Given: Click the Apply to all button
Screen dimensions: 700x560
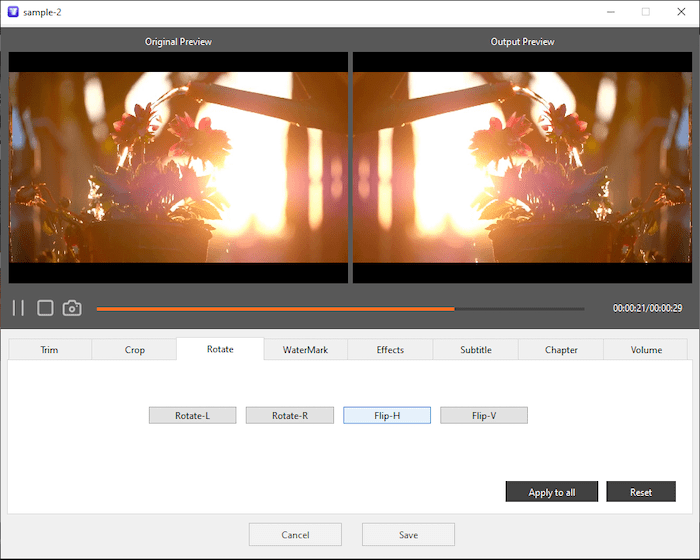Looking at the screenshot, I should click(x=551, y=492).
